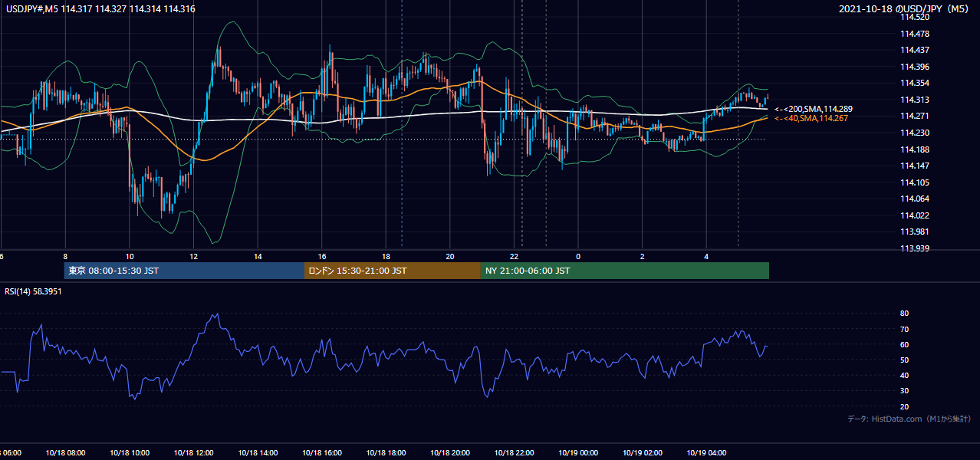
Task: Click the 200 SMA 114.289 label
Action: [x=814, y=109]
